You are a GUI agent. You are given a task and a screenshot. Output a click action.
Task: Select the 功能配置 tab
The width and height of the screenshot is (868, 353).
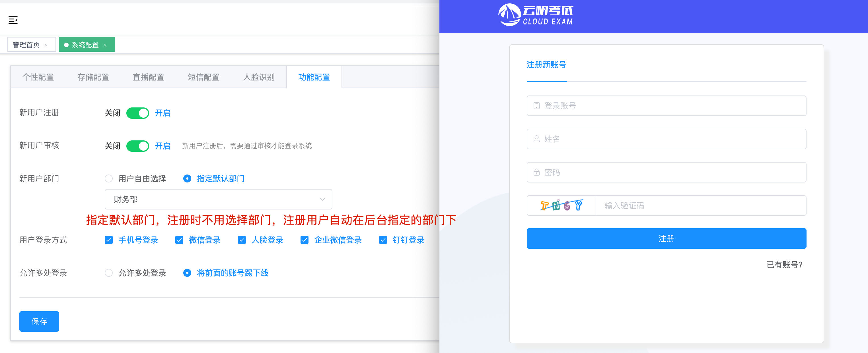click(x=314, y=77)
